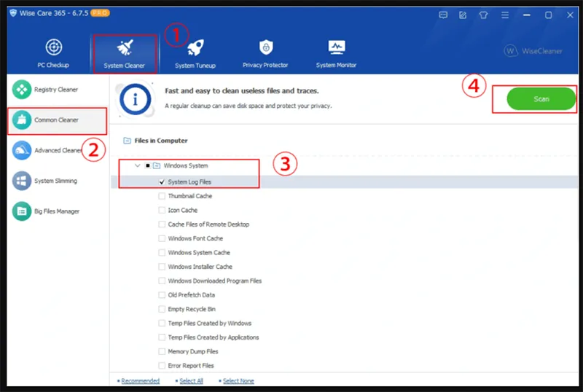Open the skin shirt icon in title bar

tap(483, 15)
